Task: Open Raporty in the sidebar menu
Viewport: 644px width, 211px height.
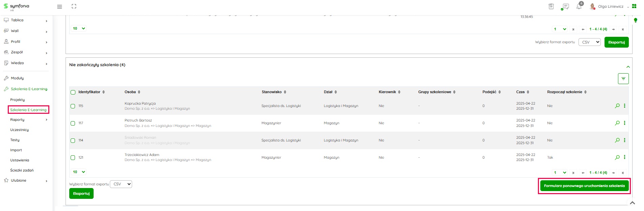Action: [x=18, y=120]
